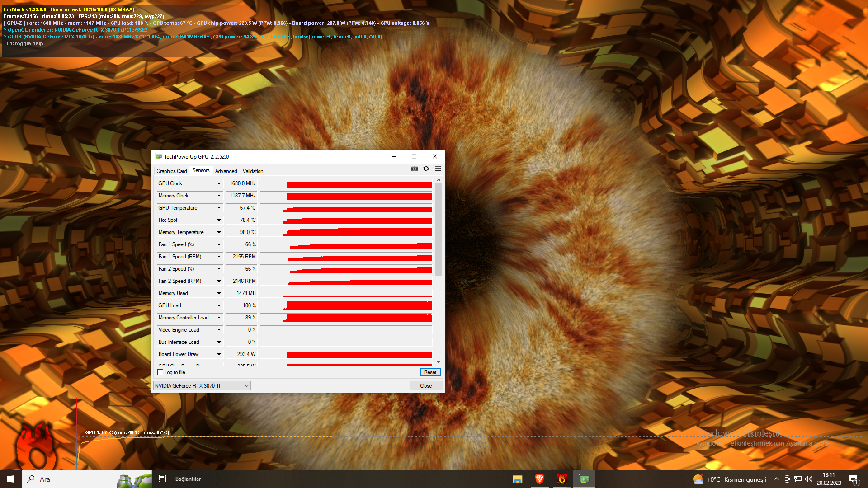Minimize the GPU-Z window
Screen dimensions: 868x488
[394, 156]
